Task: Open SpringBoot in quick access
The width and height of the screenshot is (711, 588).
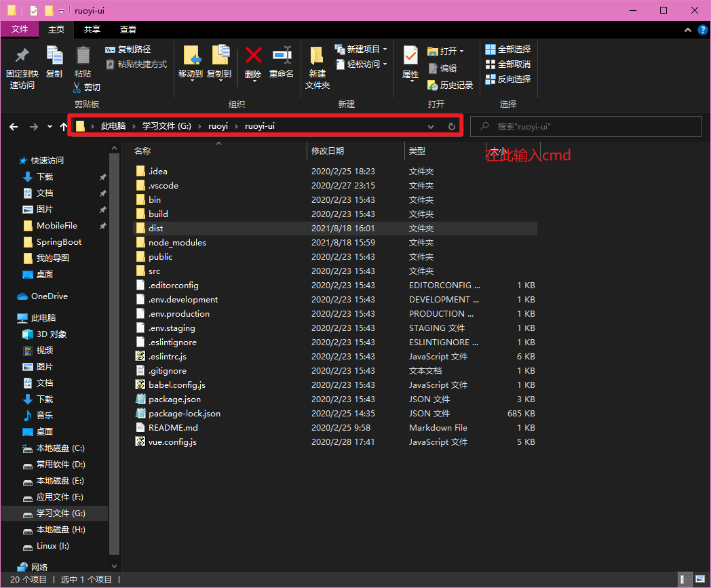Action: (x=59, y=242)
